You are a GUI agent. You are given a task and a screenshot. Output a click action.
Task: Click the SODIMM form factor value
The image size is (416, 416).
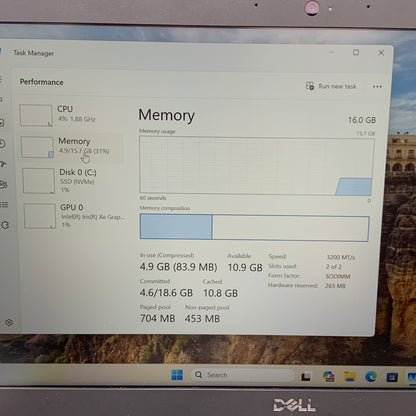[x=338, y=276]
